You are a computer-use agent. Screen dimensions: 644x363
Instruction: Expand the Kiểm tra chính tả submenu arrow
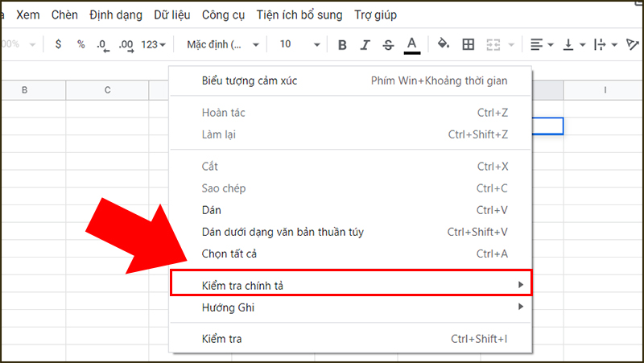521,285
